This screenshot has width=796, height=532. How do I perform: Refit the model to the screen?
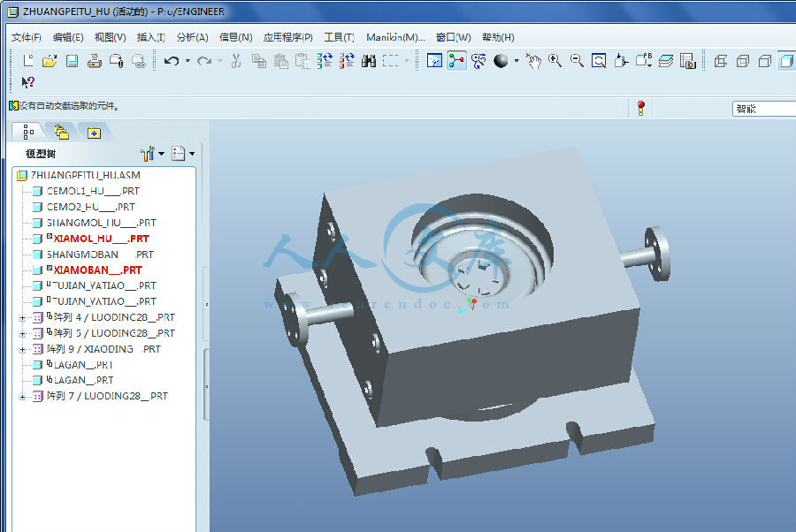coord(599,61)
